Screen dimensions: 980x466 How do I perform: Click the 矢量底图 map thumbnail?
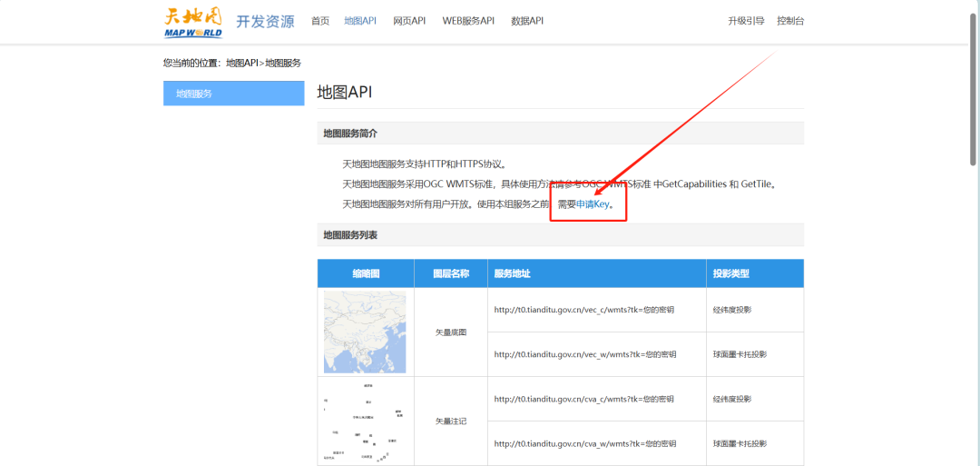coord(365,332)
